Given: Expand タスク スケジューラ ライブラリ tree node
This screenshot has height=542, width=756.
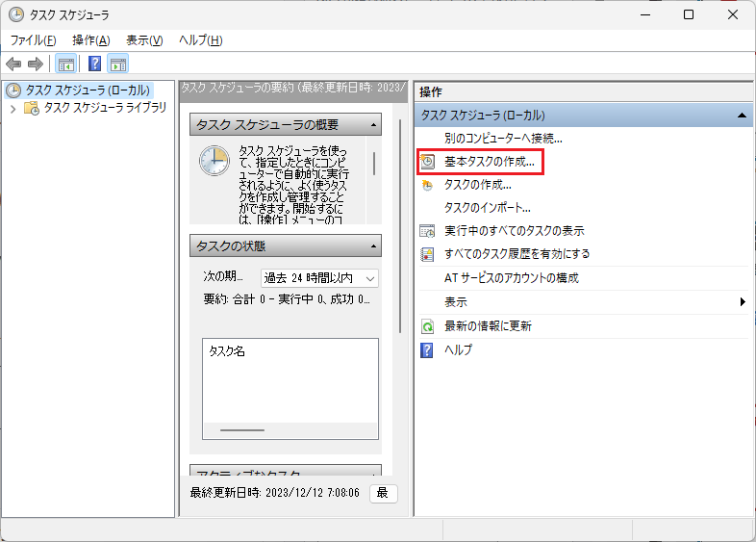Looking at the screenshot, I should [x=13, y=109].
